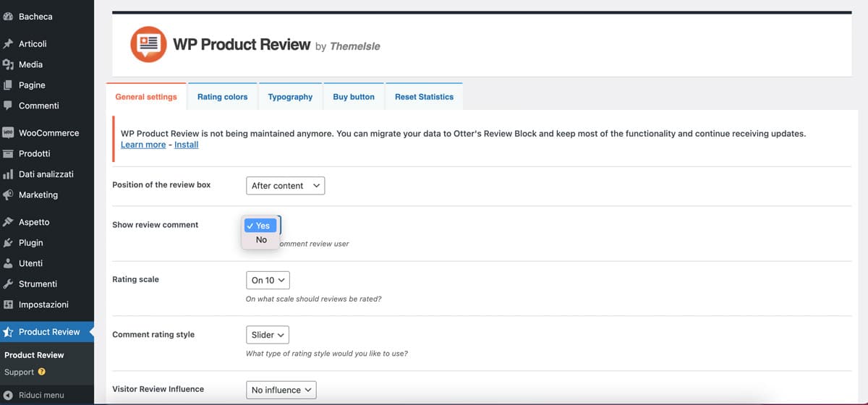The width and height of the screenshot is (868, 405).
Task: Open the Rating scale On 10 dropdown
Action: (268, 280)
